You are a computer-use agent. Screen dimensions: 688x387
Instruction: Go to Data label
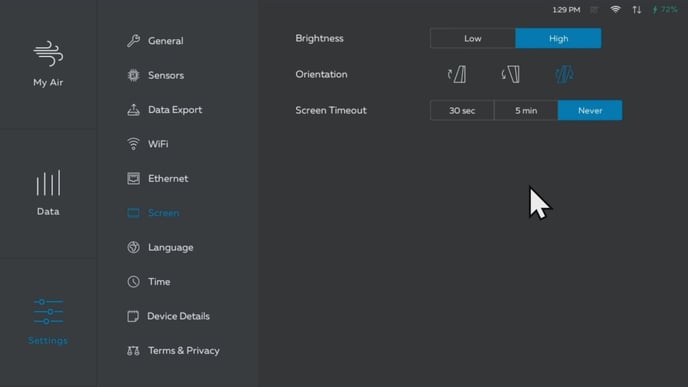pyautogui.click(x=48, y=211)
